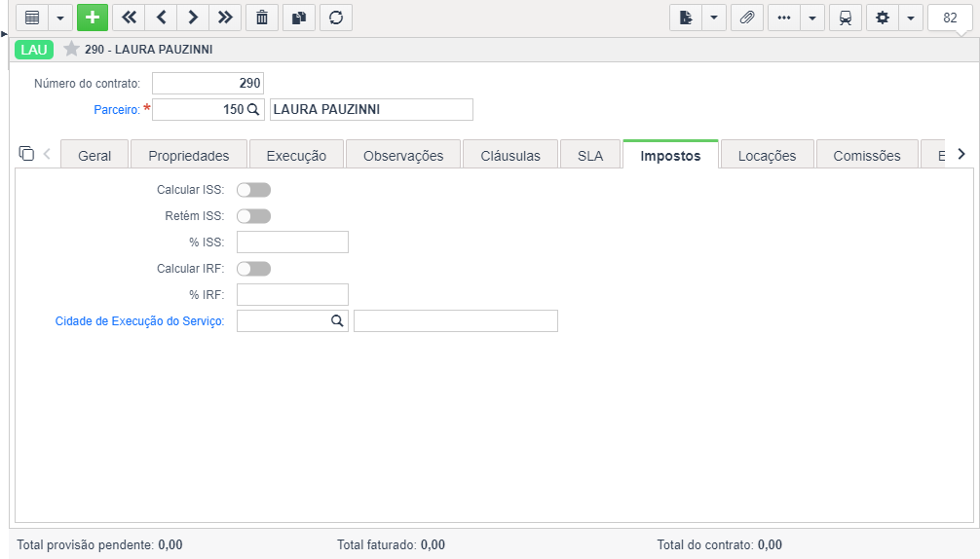Open the Locações tab
The image size is (980, 559).
coord(767,155)
